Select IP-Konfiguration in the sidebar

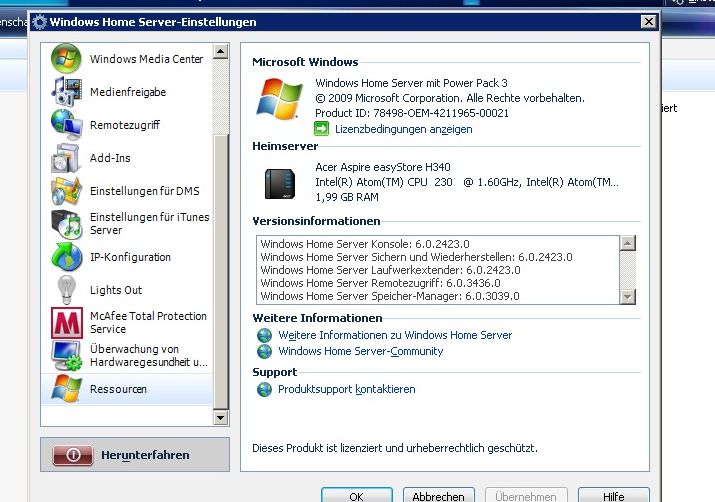[x=127, y=257]
